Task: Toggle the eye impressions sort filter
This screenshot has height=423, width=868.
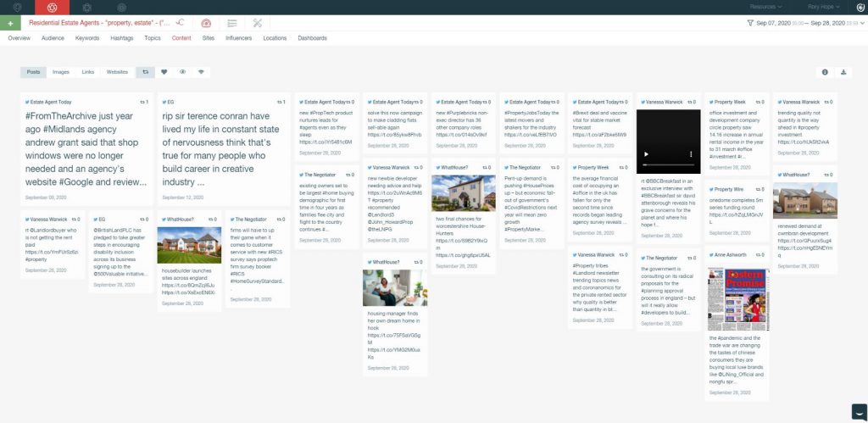Action: pyautogui.click(x=182, y=72)
